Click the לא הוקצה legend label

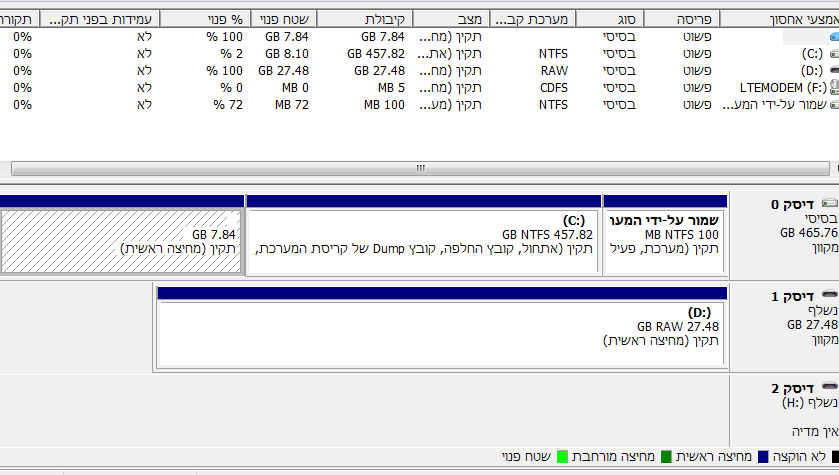pos(799,457)
